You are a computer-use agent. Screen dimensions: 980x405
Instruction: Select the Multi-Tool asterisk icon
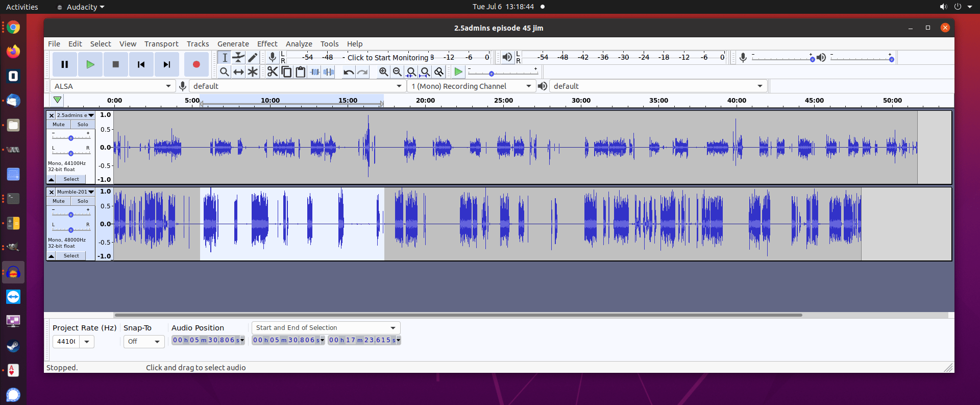(x=253, y=72)
